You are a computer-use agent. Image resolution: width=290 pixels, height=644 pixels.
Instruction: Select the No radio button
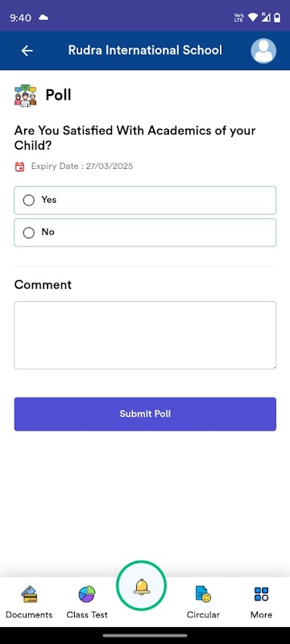pos(29,233)
